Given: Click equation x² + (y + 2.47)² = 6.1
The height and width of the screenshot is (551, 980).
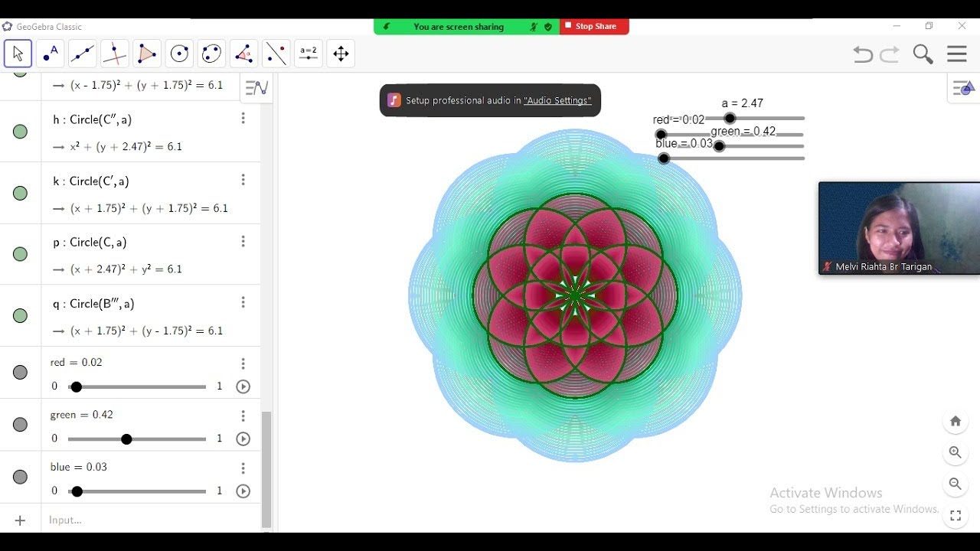Looking at the screenshot, I should point(126,146).
